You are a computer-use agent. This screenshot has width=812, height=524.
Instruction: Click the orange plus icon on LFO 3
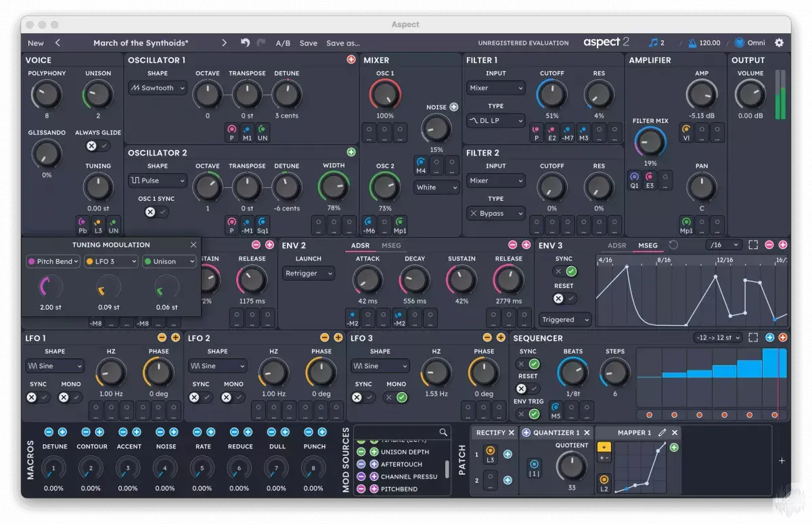501,337
